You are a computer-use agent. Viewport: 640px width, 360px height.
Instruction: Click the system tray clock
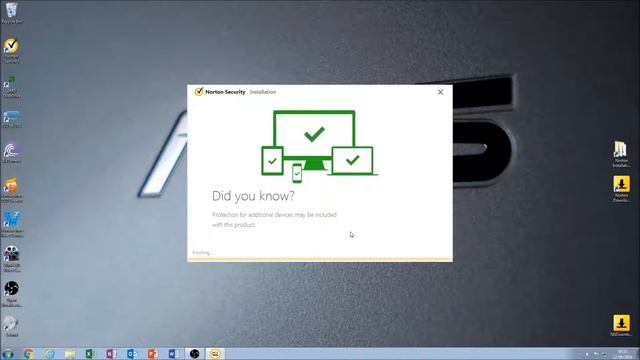click(x=623, y=354)
